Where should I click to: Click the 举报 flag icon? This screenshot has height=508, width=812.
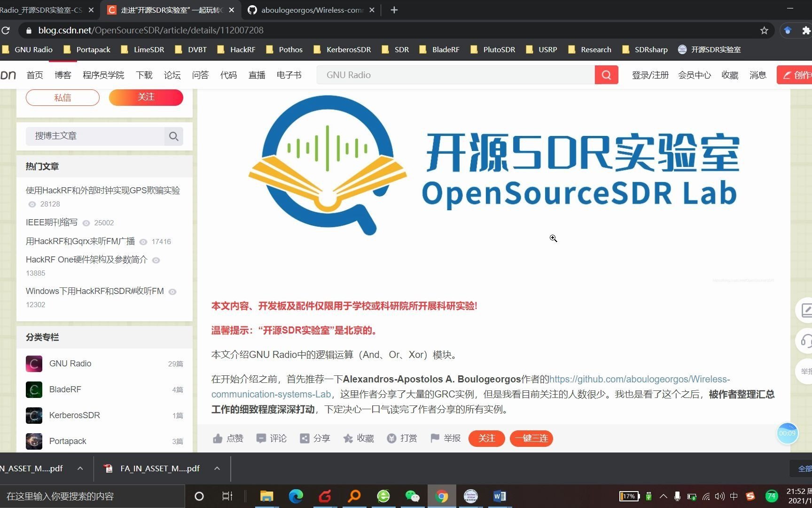[435, 438]
